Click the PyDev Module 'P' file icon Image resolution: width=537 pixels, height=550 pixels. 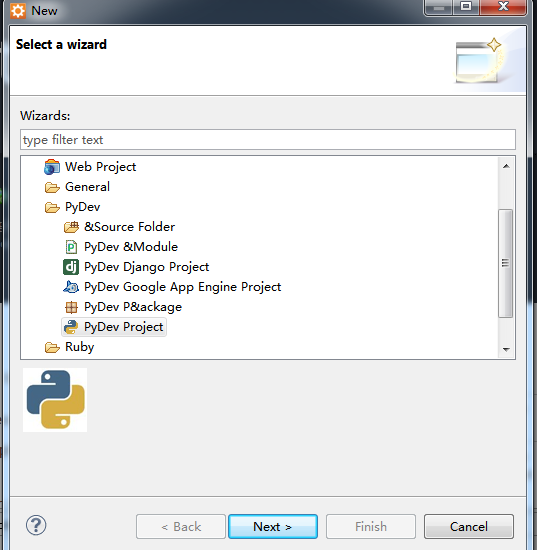[71, 247]
